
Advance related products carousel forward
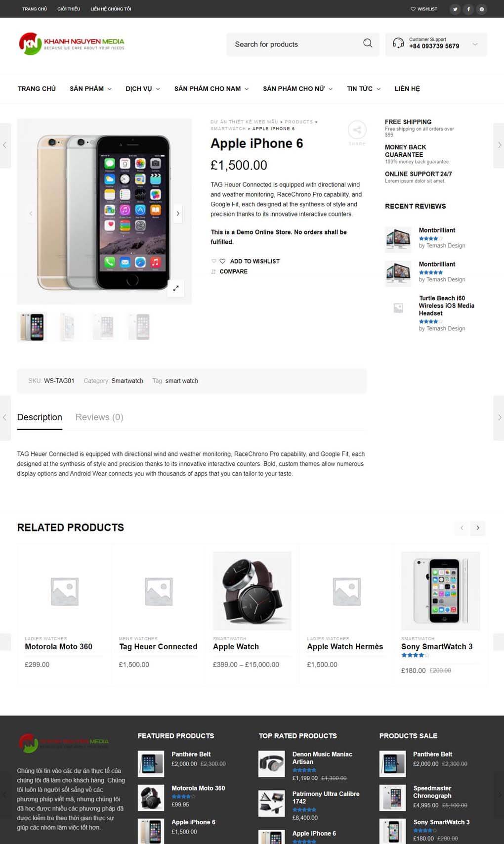[478, 528]
